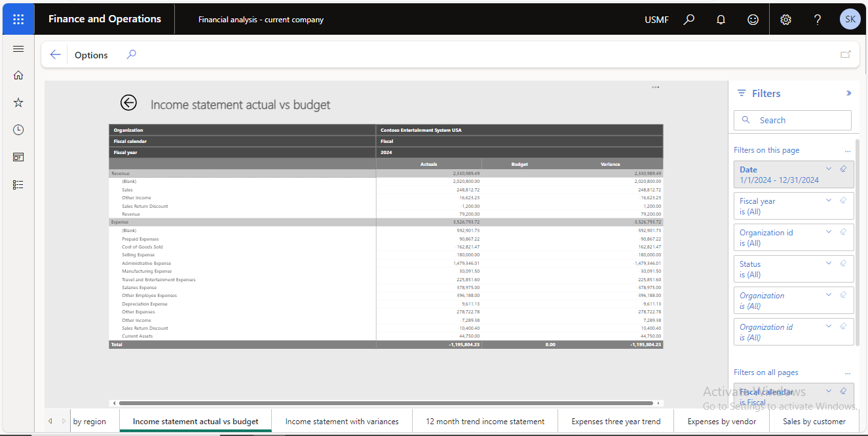
Task: Expand the Status filter card chevron
Action: (829, 264)
